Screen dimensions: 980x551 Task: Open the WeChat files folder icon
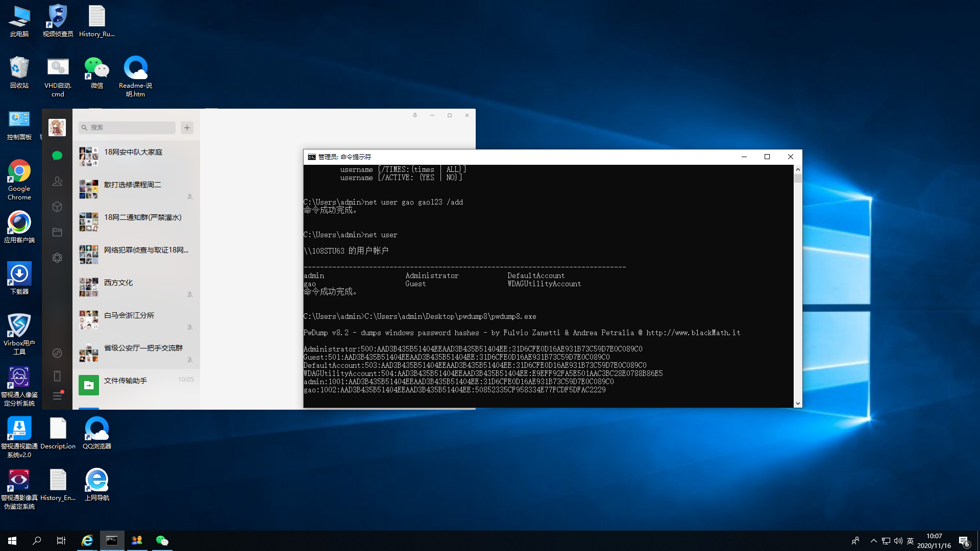click(57, 232)
